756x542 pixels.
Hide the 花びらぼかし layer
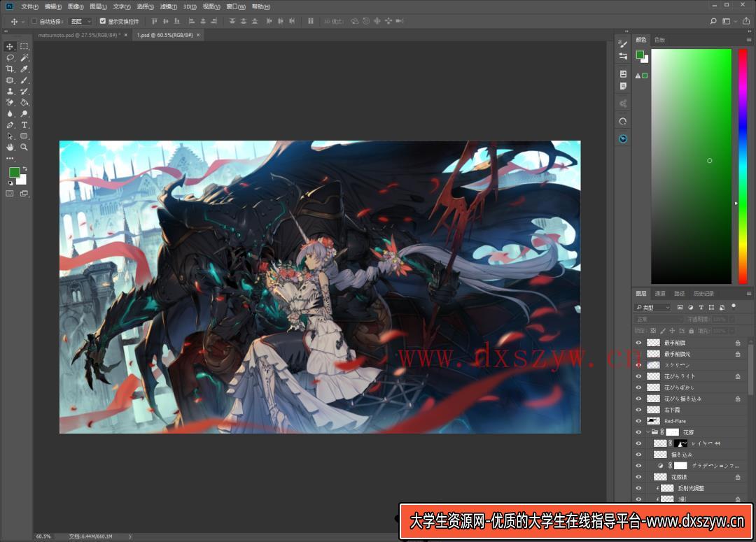coord(638,387)
